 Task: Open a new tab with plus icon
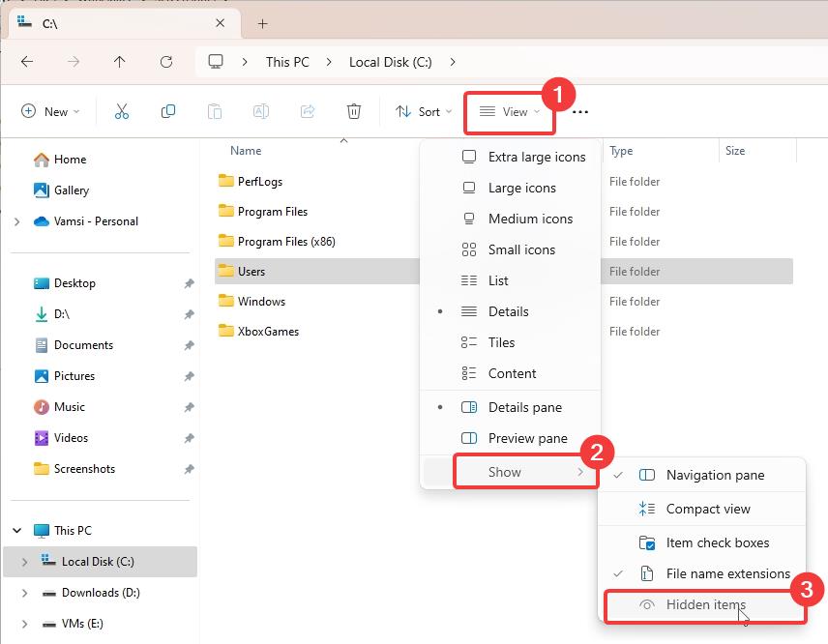[x=262, y=24]
